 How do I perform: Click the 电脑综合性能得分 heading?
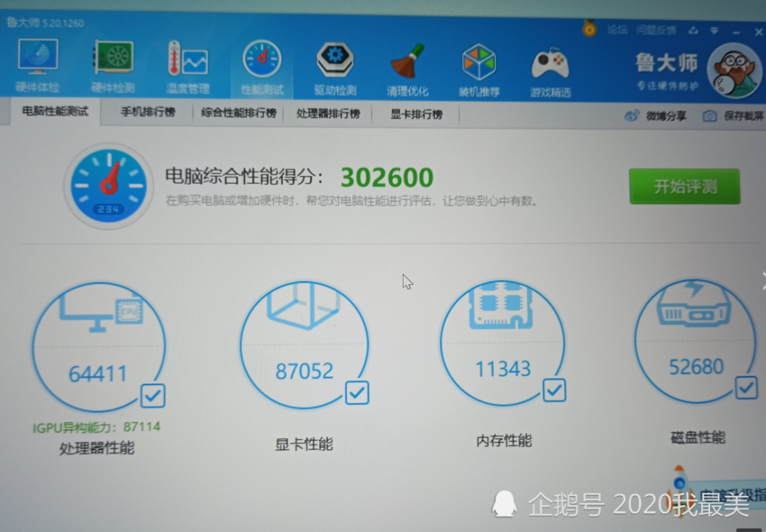click(244, 176)
